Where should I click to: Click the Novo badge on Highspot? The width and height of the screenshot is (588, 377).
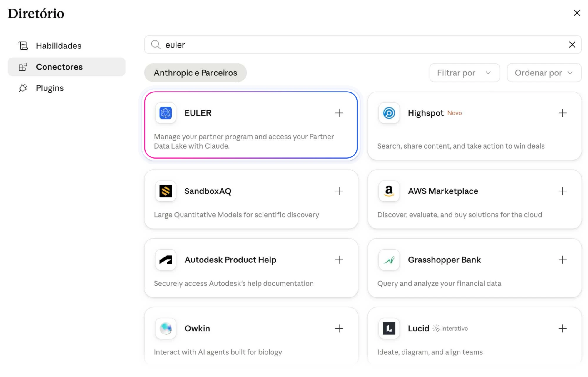[x=455, y=113]
